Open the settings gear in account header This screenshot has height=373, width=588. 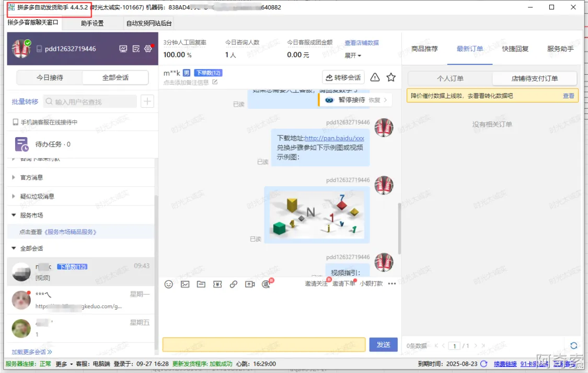tap(148, 49)
